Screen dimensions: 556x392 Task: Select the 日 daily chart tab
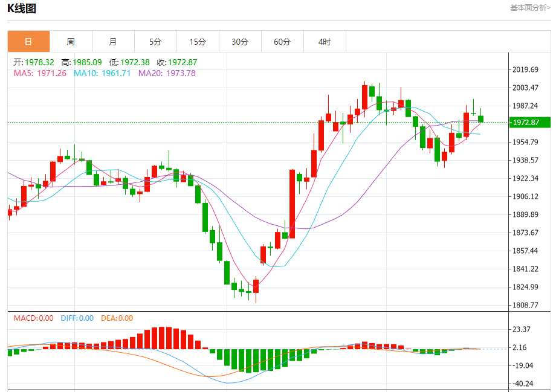(29, 42)
